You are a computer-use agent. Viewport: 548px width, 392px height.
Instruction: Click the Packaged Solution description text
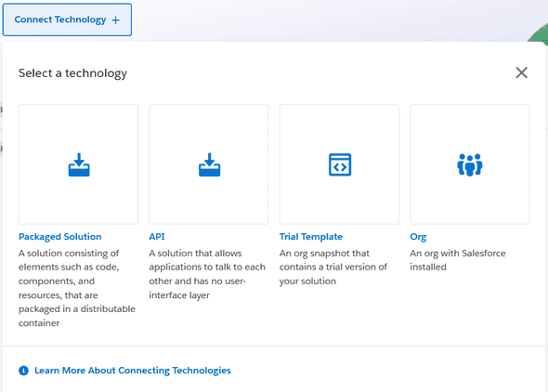tap(77, 288)
